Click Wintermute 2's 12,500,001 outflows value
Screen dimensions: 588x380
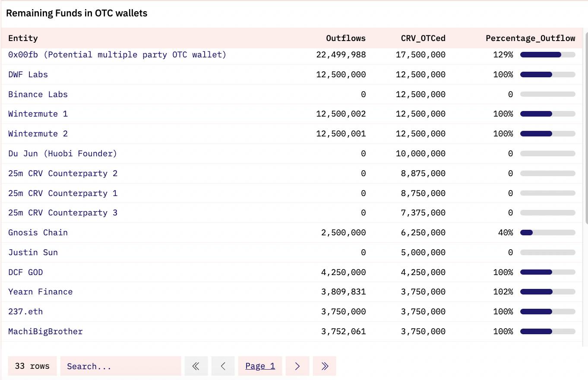(341, 134)
